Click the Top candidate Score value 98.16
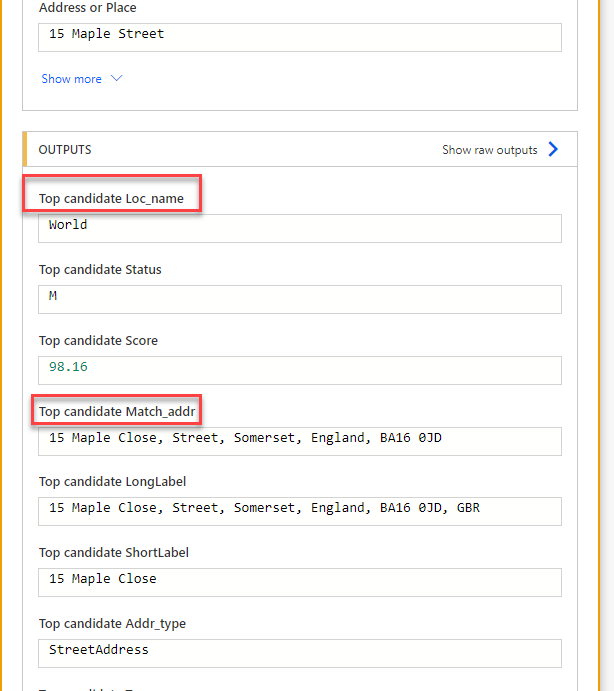This screenshot has width=614, height=691. click(69, 368)
